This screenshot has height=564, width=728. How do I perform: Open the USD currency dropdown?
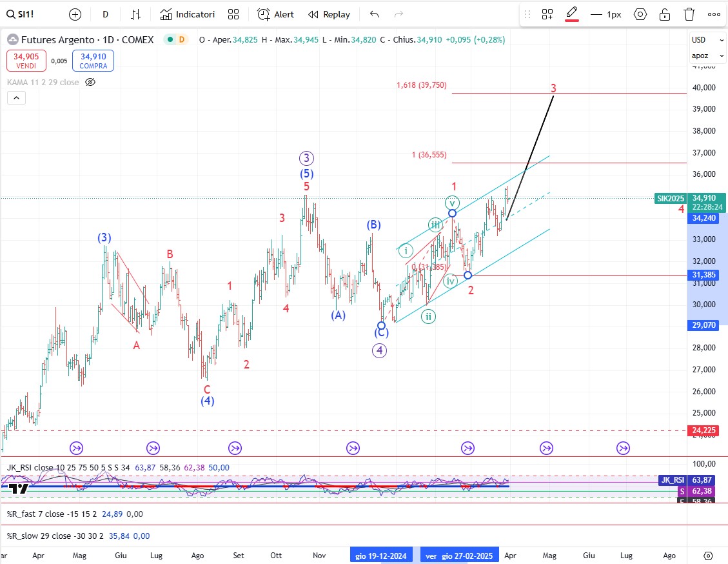707,40
